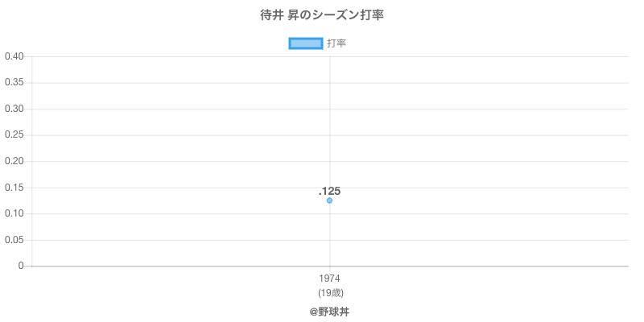The height and width of the screenshot is (322, 644).
Task: Click the vertical gridline above the data point
Action: (329, 121)
